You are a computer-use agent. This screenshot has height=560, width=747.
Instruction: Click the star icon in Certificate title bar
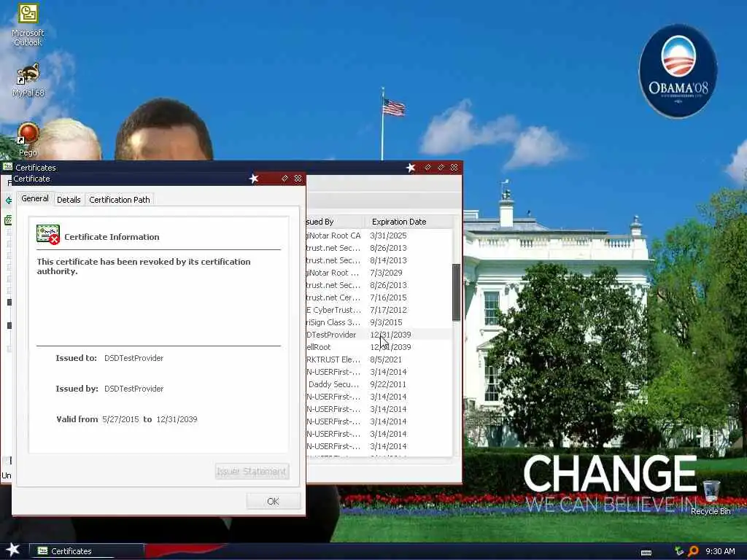[x=254, y=179]
